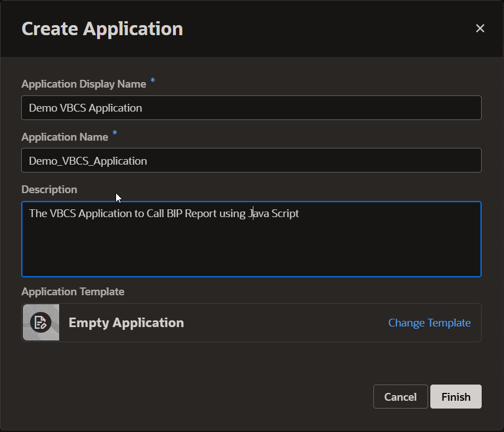Click the Empty Application template title
The image size is (504, 432).
point(126,323)
